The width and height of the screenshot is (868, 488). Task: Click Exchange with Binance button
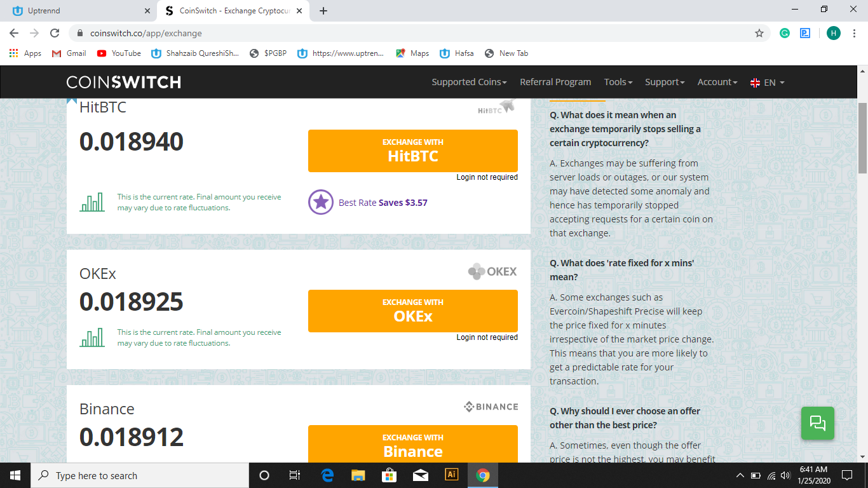coord(413,444)
